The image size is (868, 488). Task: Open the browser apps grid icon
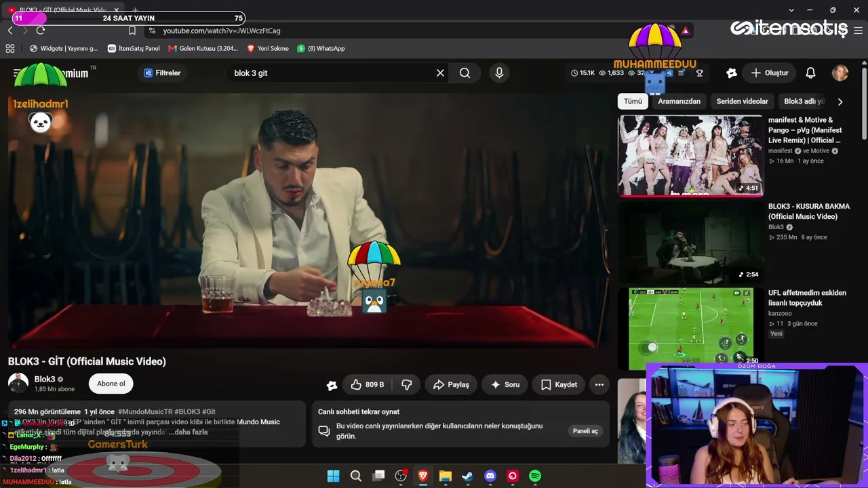point(10,49)
